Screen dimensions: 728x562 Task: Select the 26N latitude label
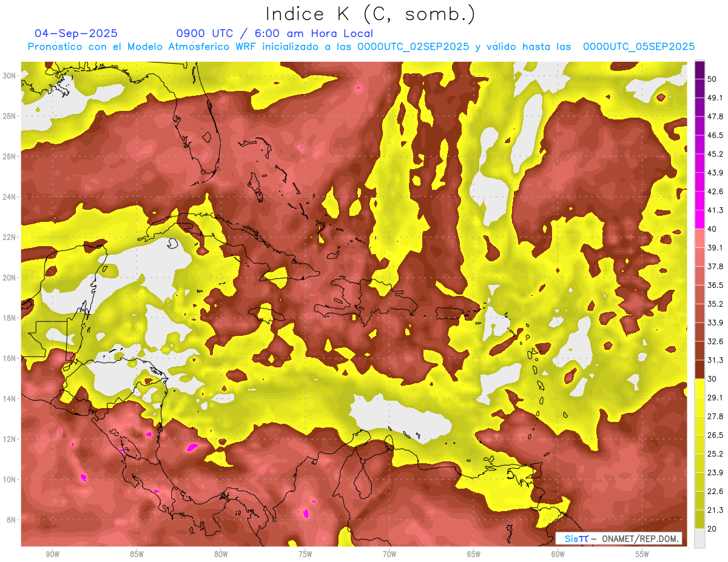tap(10, 156)
